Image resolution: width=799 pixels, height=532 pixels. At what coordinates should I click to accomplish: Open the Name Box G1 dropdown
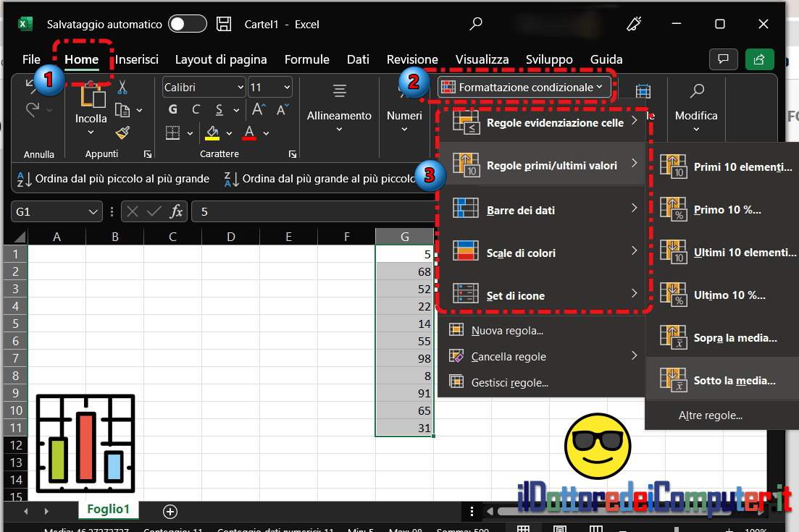93,212
